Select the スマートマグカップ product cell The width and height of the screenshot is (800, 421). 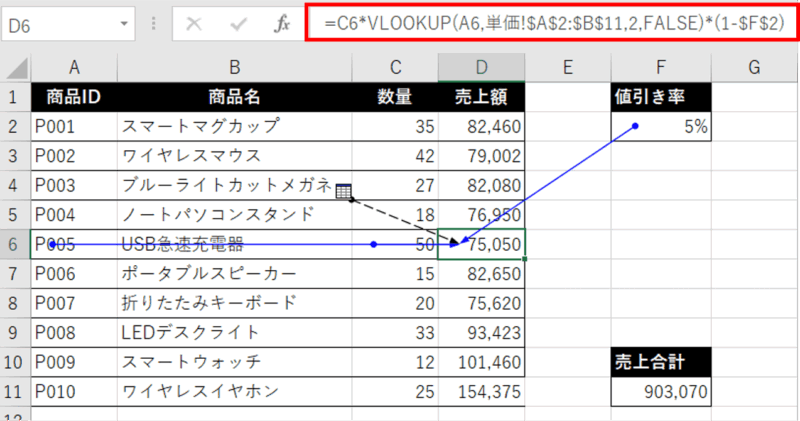coord(236,127)
